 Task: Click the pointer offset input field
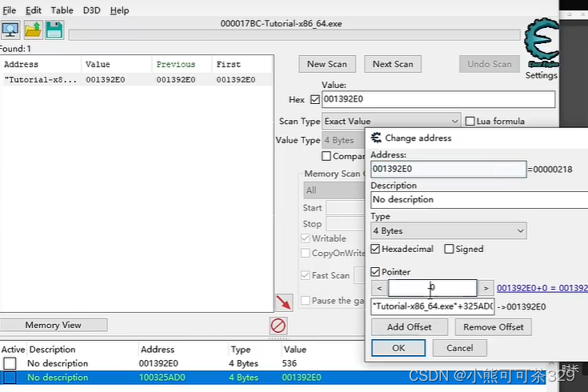point(432,288)
